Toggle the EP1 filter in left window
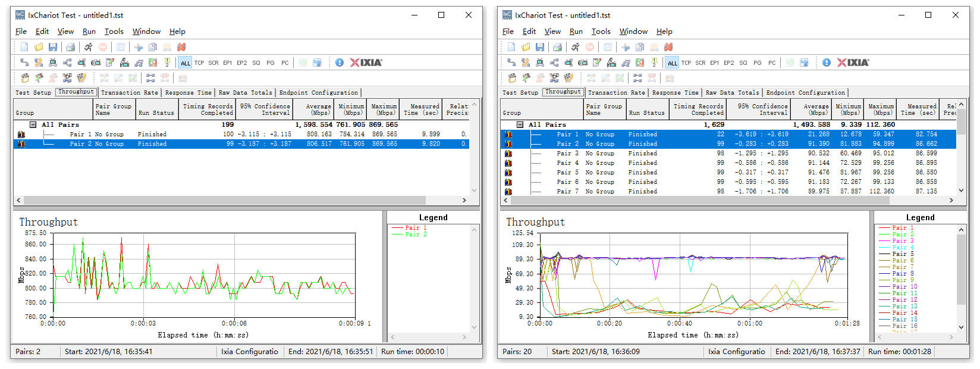The width and height of the screenshot is (980, 369). tap(228, 62)
